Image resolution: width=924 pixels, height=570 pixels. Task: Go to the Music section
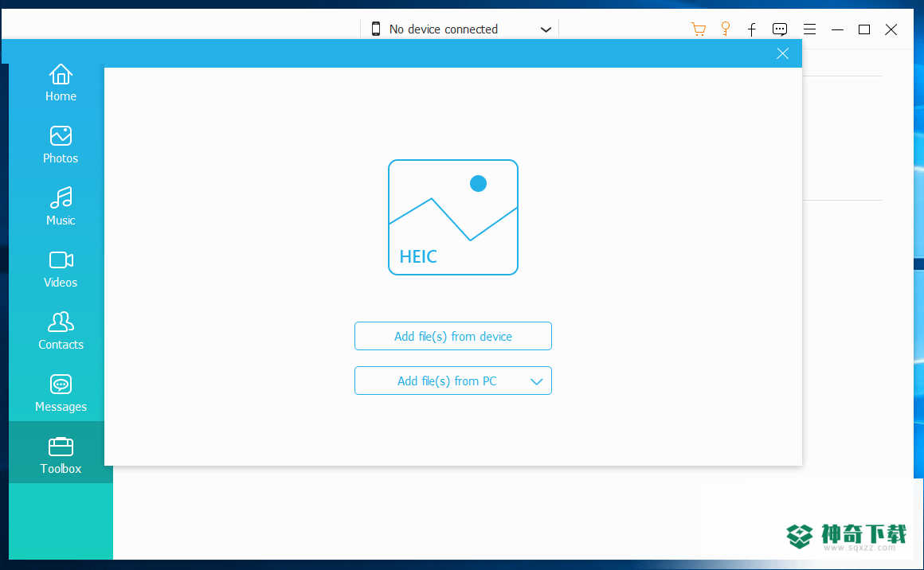[61, 207]
